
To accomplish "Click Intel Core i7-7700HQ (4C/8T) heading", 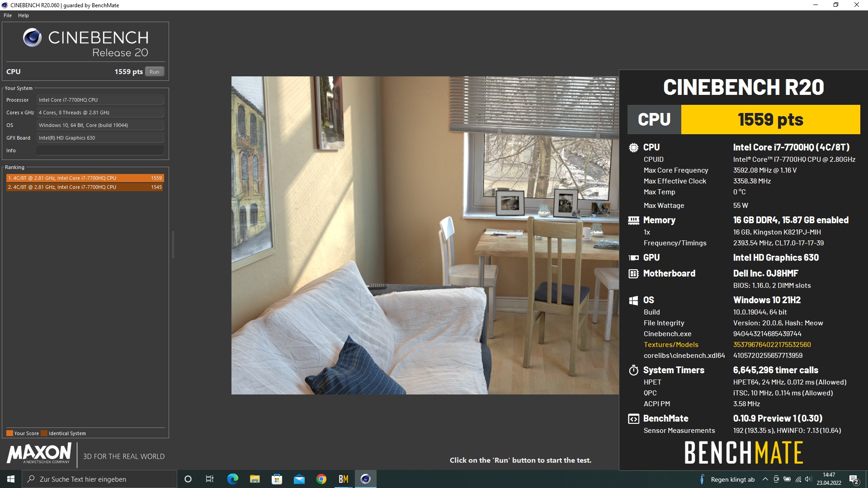I will pyautogui.click(x=791, y=147).
